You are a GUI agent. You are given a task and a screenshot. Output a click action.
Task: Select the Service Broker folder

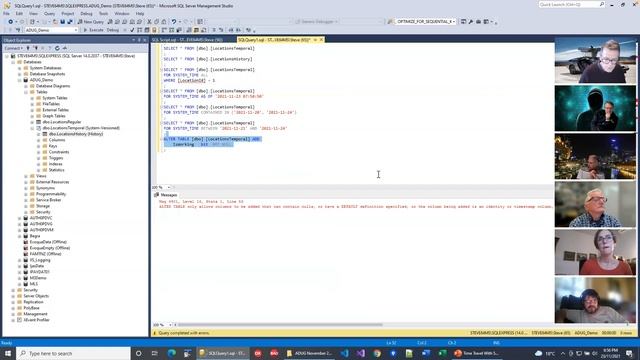click(49, 200)
